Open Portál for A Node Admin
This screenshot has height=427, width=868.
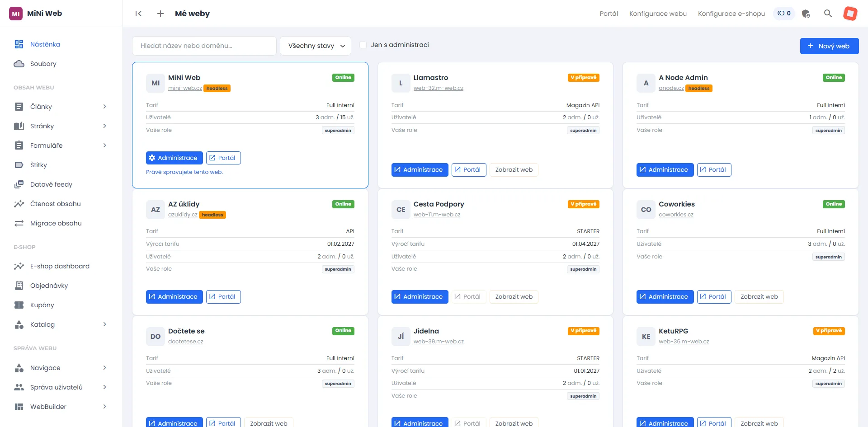click(x=714, y=170)
